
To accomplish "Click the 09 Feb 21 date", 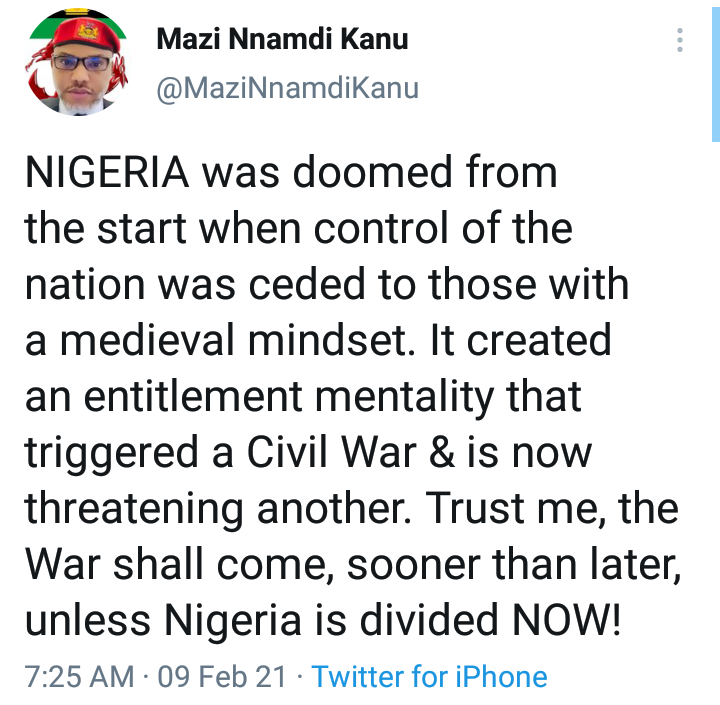I will [222, 677].
